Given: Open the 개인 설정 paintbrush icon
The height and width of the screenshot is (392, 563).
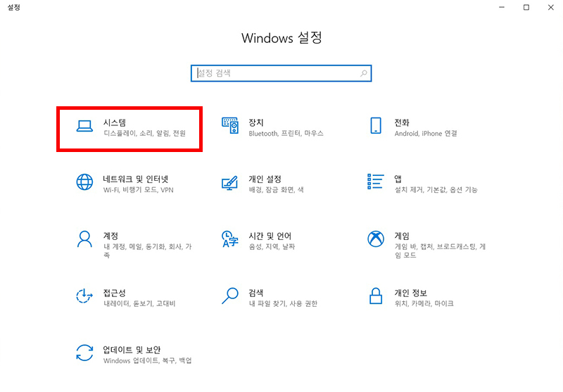Looking at the screenshot, I should (x=230, y=183).
